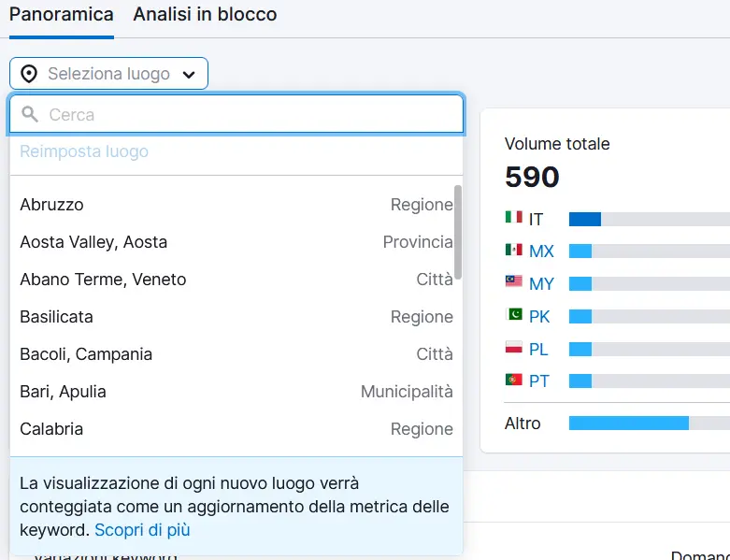730x560 pixels.
Task: Collapse the location dropdown chevron
Action: tap(189, 75)
